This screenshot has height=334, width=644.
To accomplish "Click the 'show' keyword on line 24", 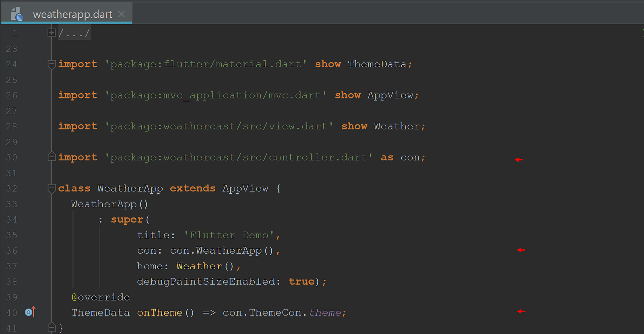I will (328, 64).
